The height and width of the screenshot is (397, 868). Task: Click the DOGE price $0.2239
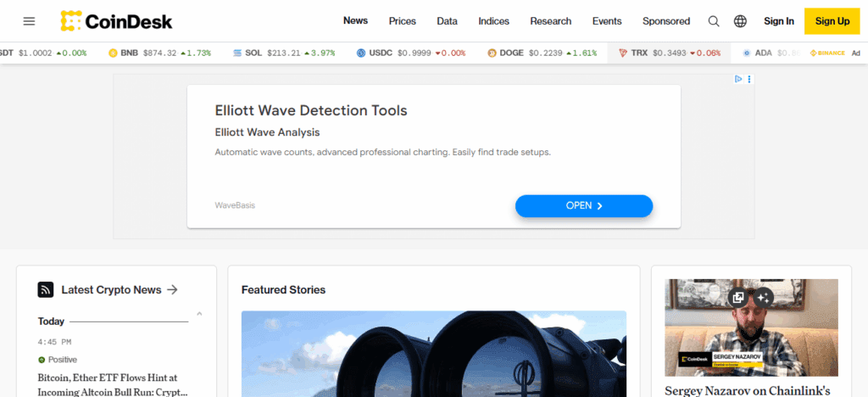click(545, 53)
